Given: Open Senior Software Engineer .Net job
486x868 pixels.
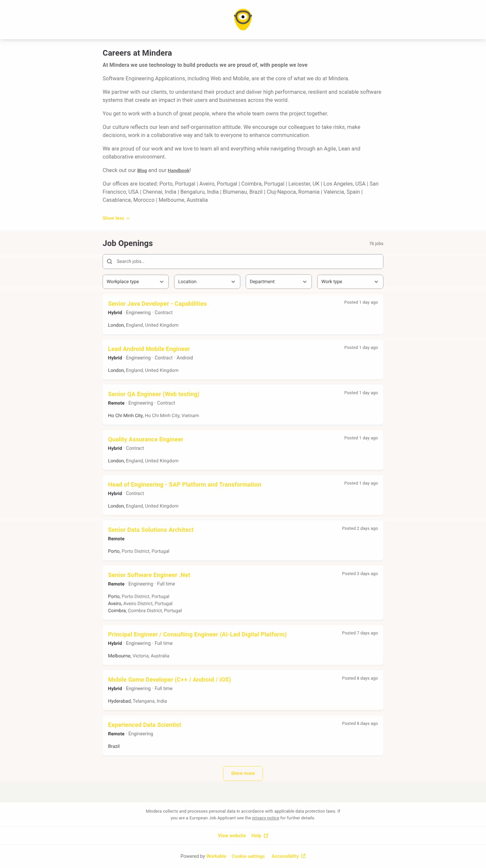Looking at the screenshot, I should point(149,575).
